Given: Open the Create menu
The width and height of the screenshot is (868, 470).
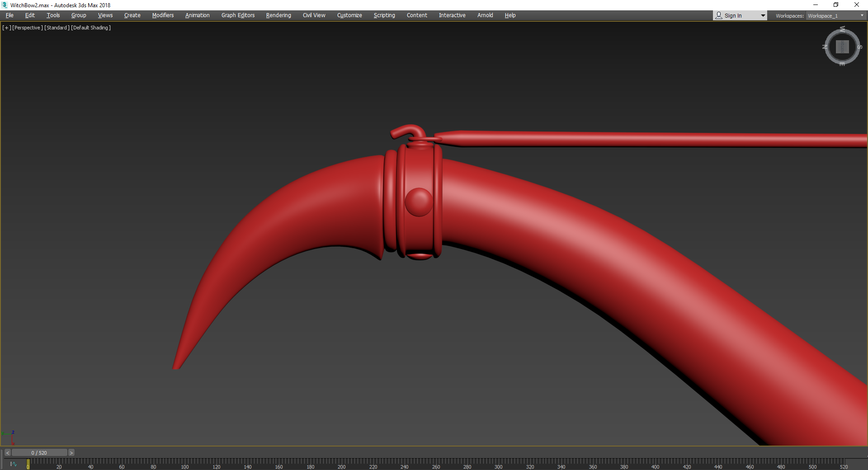Looking at the screenshot, I should coord(132,15).
